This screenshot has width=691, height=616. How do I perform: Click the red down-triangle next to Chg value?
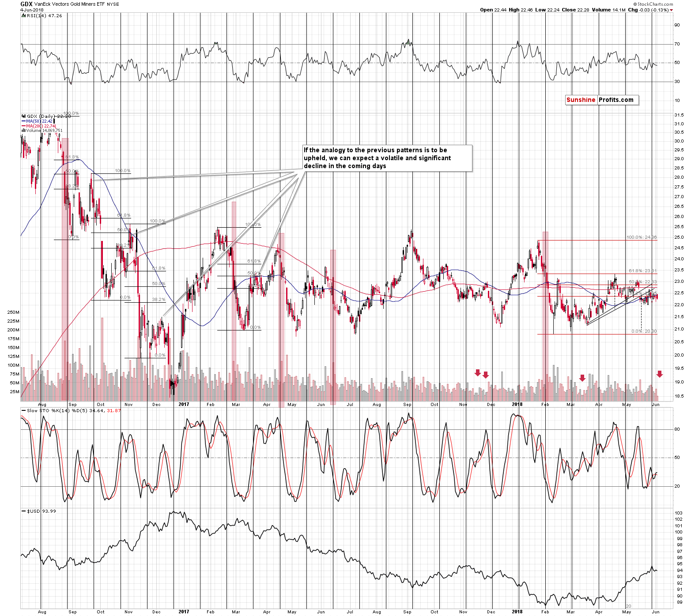click(672, 10)
